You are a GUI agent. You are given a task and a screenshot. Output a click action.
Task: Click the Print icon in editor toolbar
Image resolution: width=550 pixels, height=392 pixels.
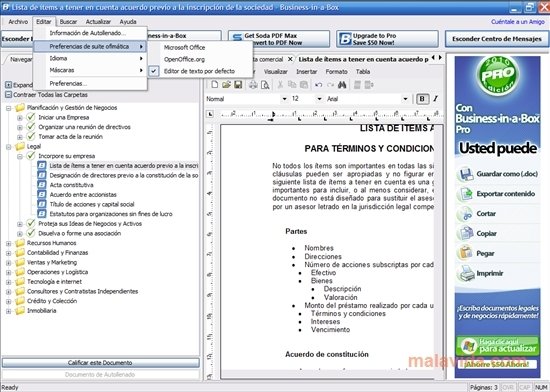coord(253,85)
